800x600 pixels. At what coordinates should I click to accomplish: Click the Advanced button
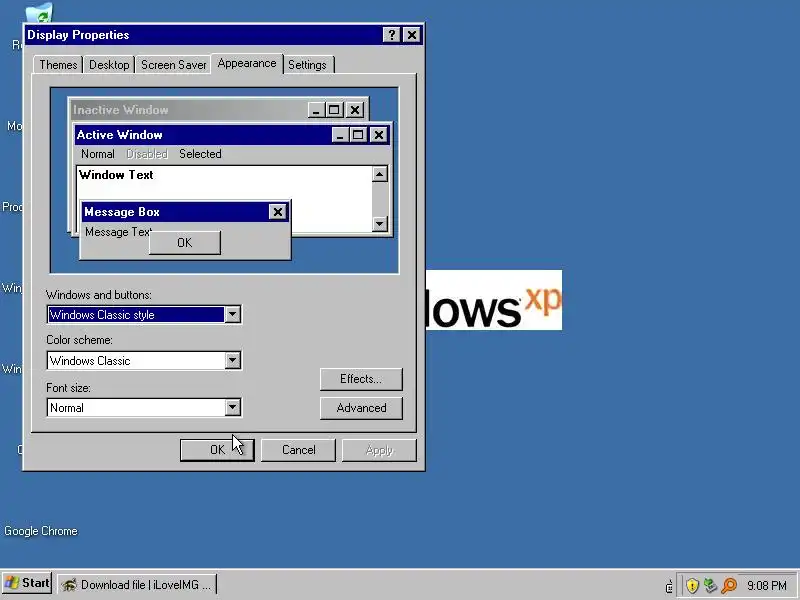pos(361,408)
